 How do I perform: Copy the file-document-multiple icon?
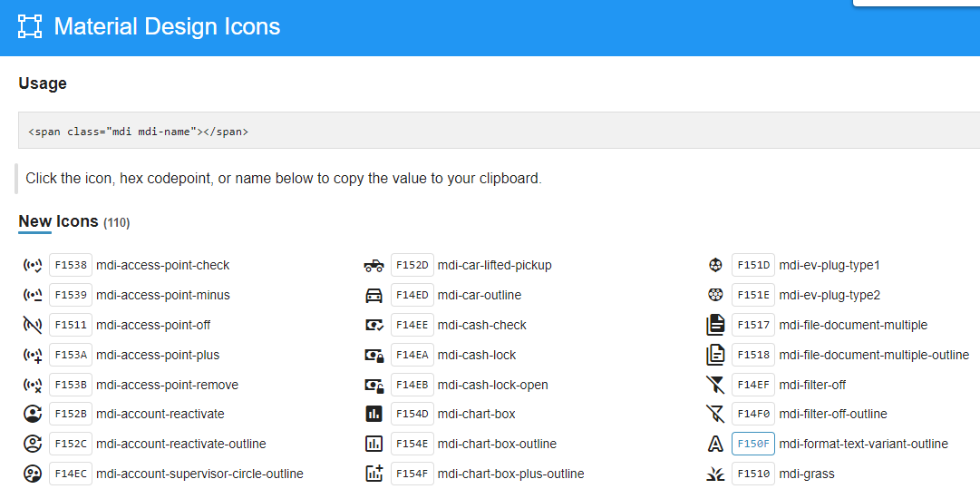tap(715, 325)
